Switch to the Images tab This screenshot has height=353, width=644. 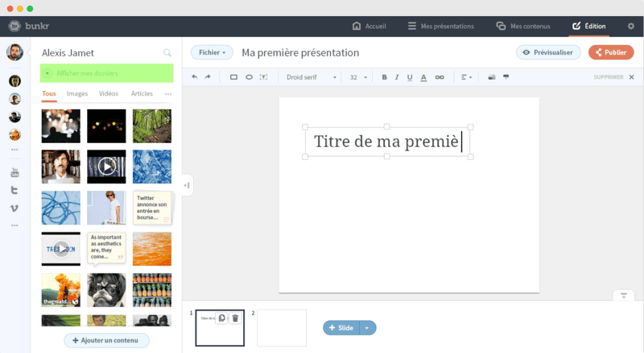tap(77, 93)
